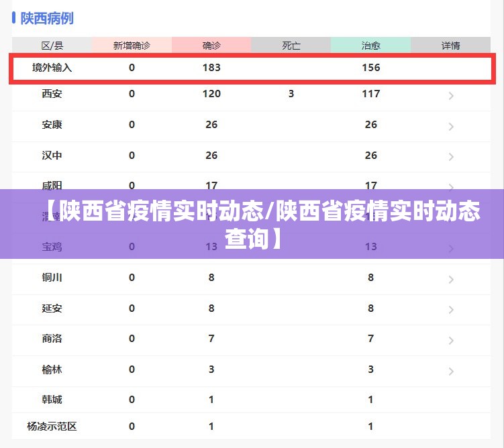Click the 详情 column header
This screenshot has height=448, width=504.
click(450, 46)
